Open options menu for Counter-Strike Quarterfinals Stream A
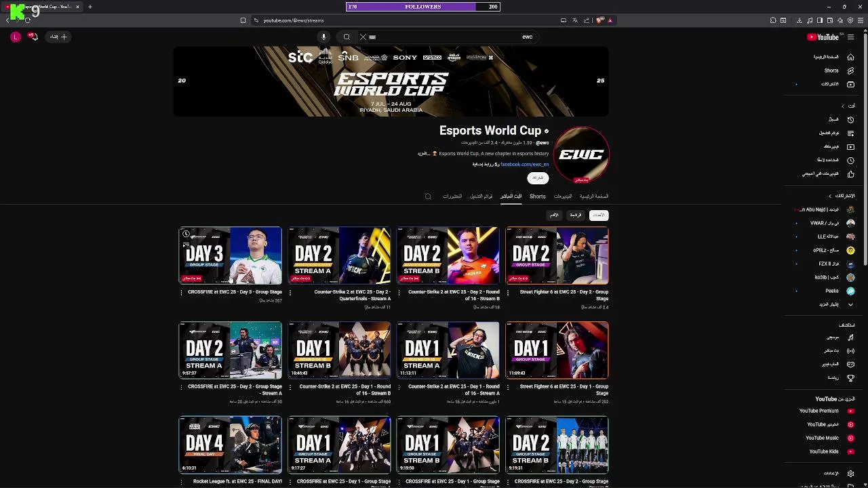The height and width of the screenshot is (488, 868). (290, 293)
